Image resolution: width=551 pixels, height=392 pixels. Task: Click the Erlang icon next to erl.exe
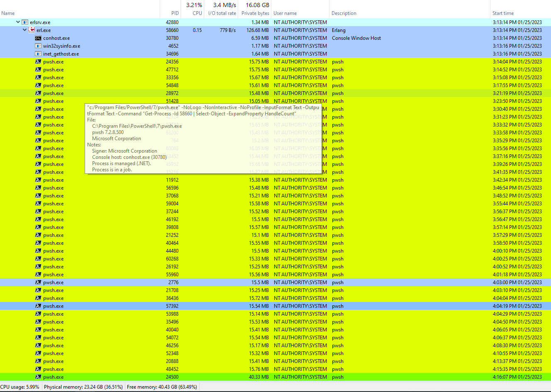tap(31, 30)
